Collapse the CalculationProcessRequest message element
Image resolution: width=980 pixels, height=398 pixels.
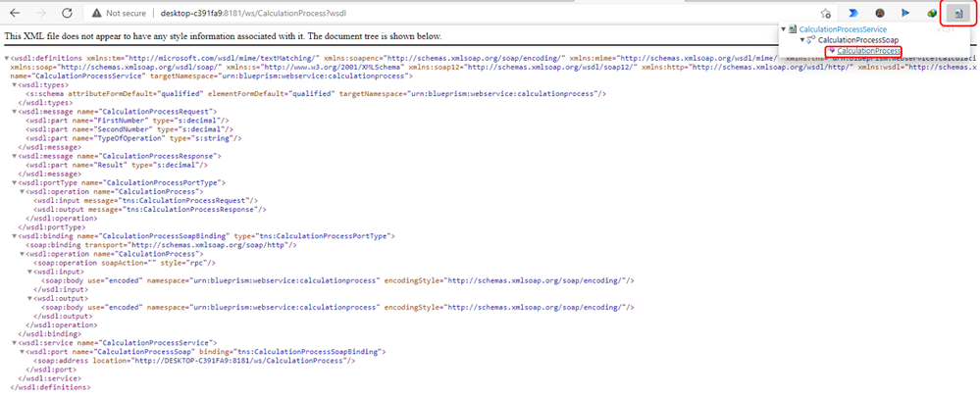pyautogui.click(x=14, y=111)
